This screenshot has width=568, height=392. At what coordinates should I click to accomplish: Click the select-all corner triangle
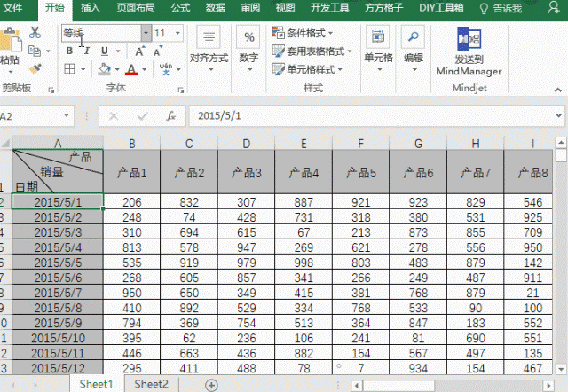5,144
